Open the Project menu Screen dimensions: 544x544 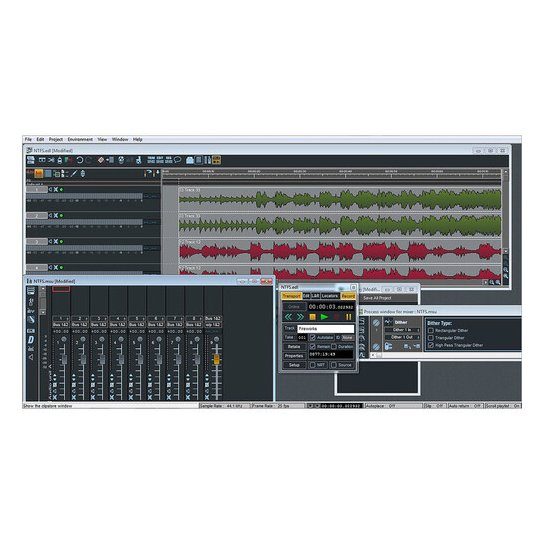click(x=56, y=139)
